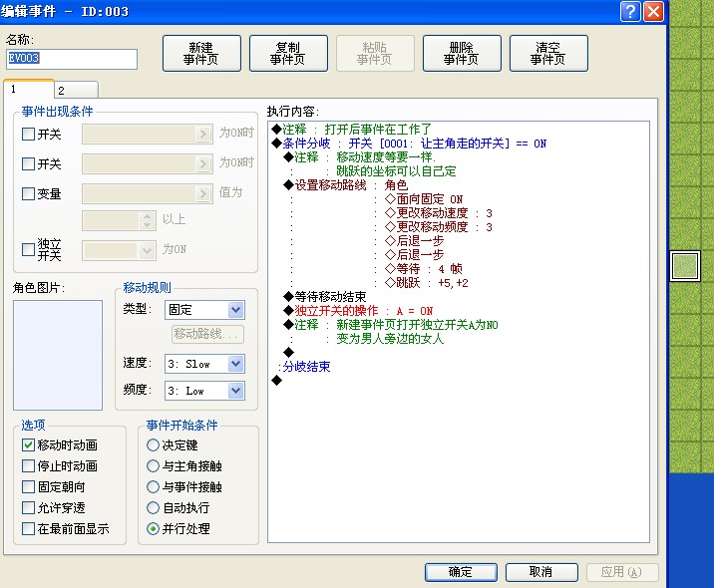This screenshot has width=714, height=588.
Task: Select the 变为男人旁边的女人 comment line
Action: click(x=390, y=339)
